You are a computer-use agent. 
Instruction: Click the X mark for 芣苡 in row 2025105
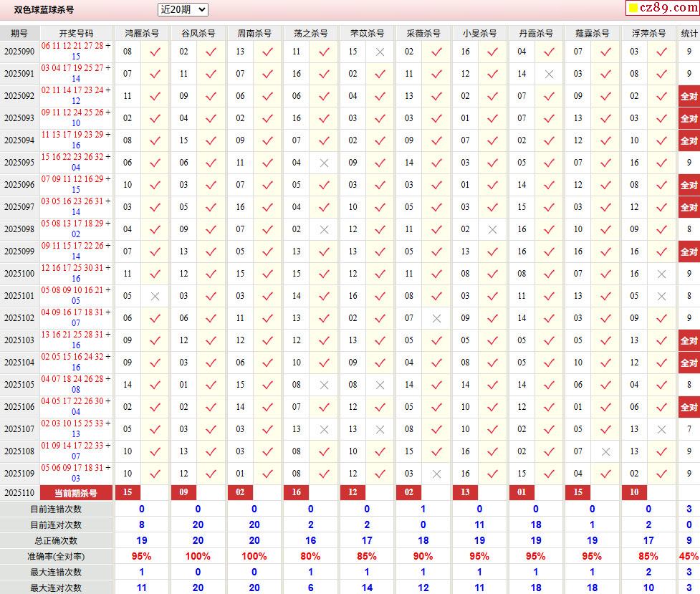pos(380,385)
